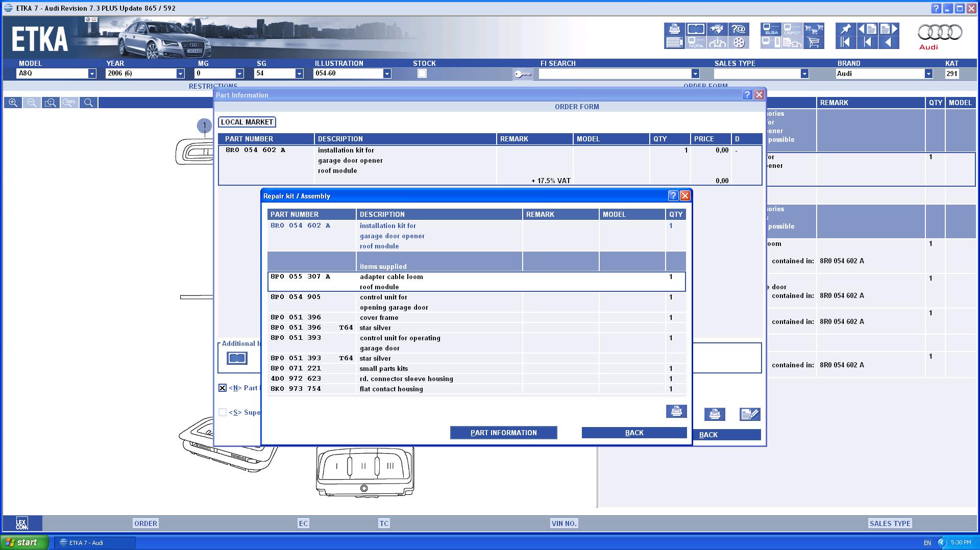Open the illustration frame view icon
This screenshot has height=550, width=980.
tap(696, 29)
